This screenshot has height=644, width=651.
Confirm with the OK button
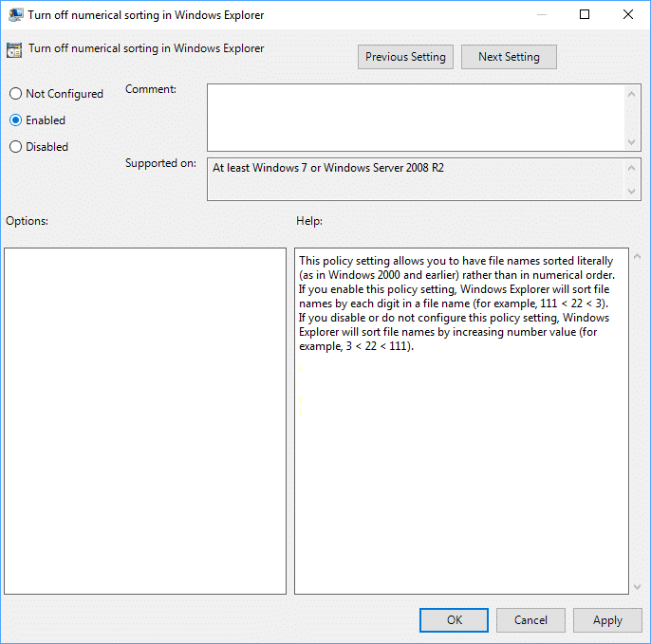(x=454, y=620)
